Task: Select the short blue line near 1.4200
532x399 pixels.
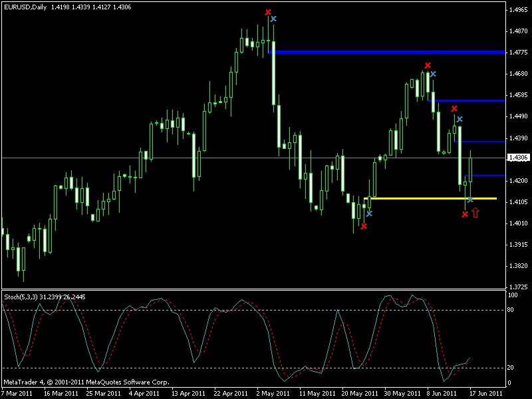Action: pyautogui.click(x=485, y=176)
